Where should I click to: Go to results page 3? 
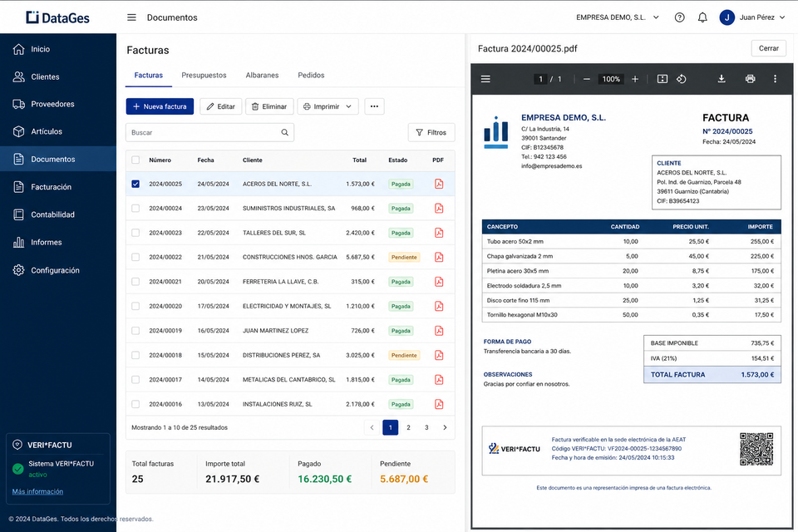[x=426, y=427]
